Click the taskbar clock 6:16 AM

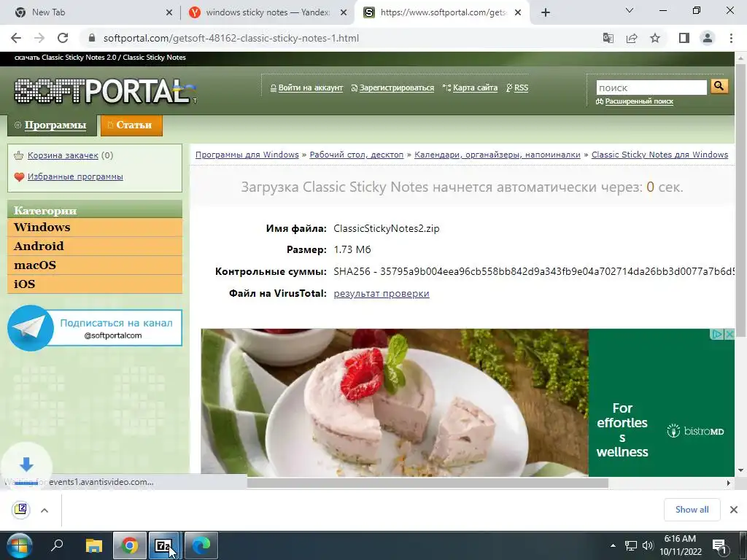click(x=680, y=545)
